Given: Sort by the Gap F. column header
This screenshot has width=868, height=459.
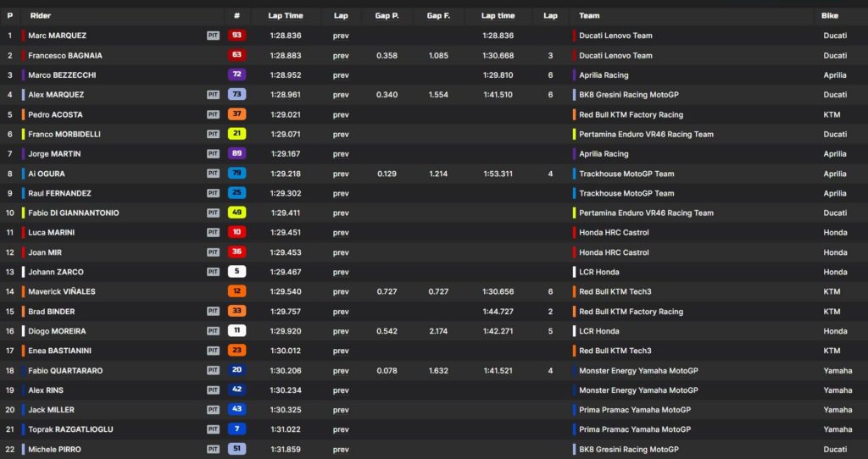Looking at the screenshot, I should [x=438, y=16].
